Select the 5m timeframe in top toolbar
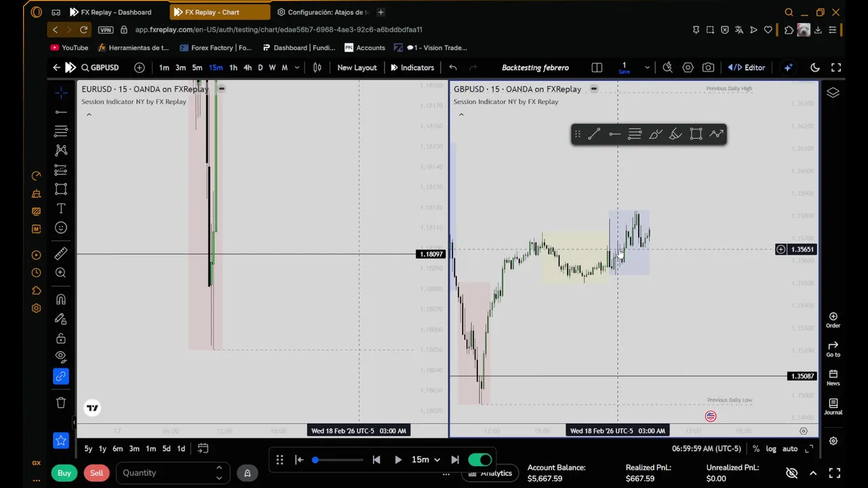The height and width of the screenshot is (488, 868). [x=197, y=68]
